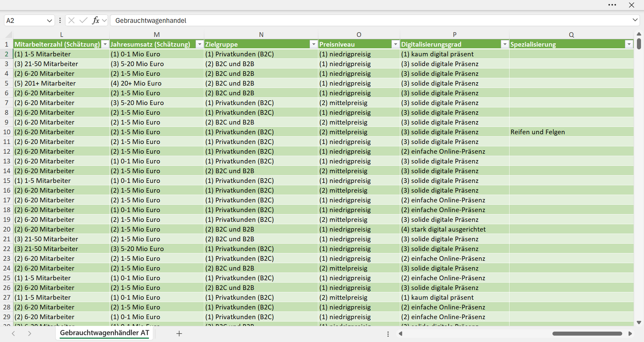Image resolution: width=644 pixels, height=342 pixels.
Task: Select column O header
Action: [x=359, y=35]
